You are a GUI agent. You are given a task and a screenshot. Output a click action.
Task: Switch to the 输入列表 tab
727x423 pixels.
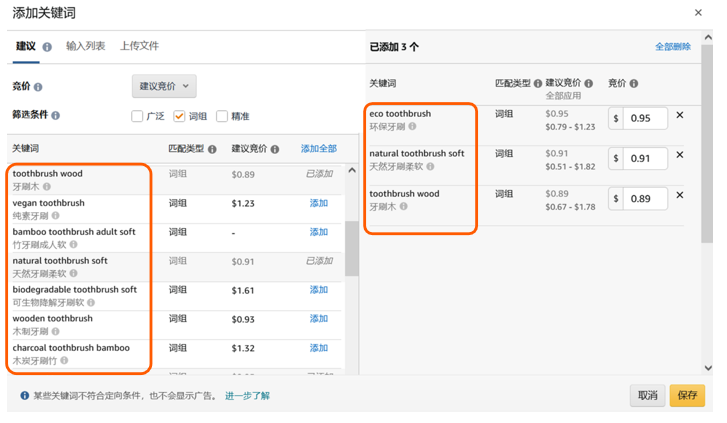(x=86, y=46)
